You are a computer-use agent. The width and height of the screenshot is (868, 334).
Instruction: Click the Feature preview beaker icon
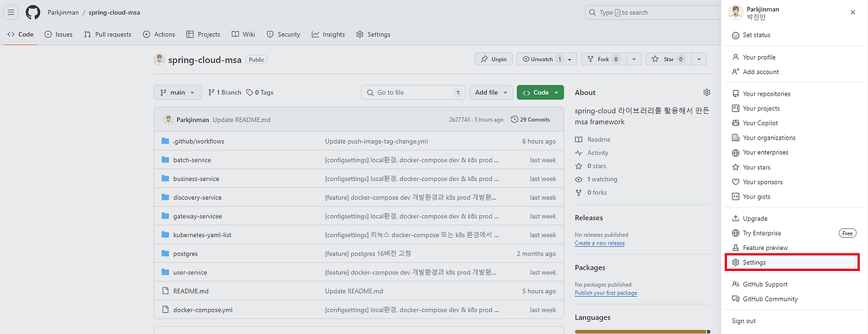pos(736,248)
